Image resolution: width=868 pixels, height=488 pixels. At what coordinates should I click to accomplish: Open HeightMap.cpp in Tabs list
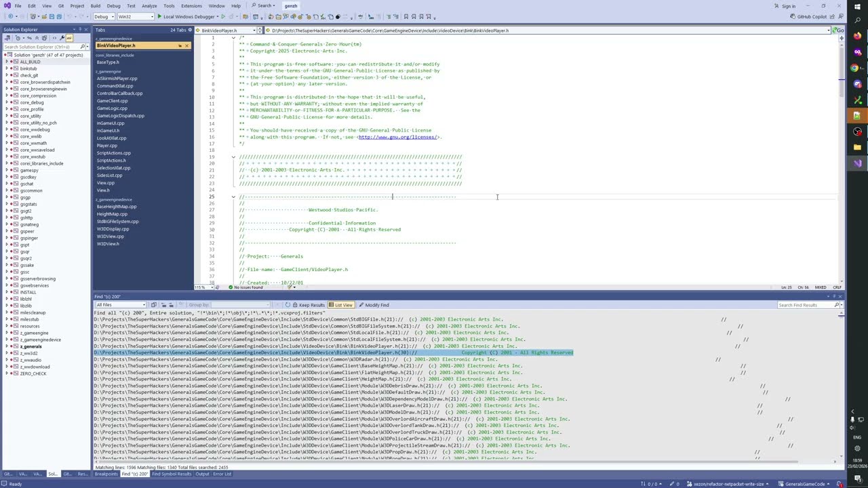tap(112, 214)
